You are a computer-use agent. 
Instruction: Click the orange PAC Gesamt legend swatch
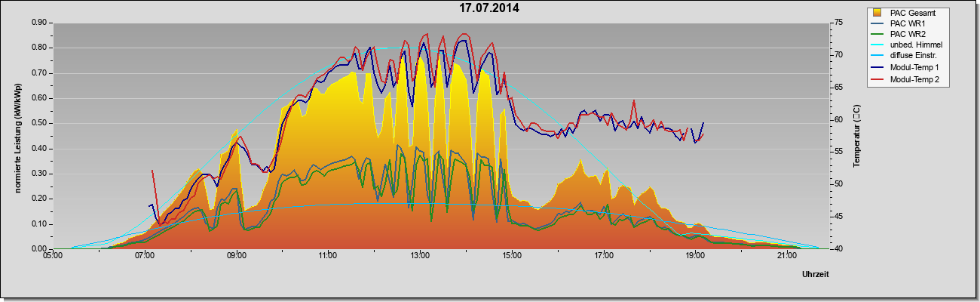[877, 12]
